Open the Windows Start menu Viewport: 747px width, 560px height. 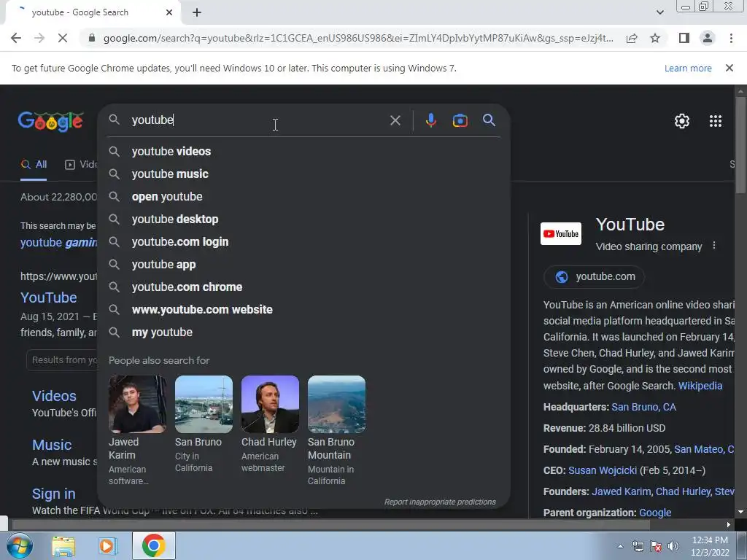(x=19, y=545)
